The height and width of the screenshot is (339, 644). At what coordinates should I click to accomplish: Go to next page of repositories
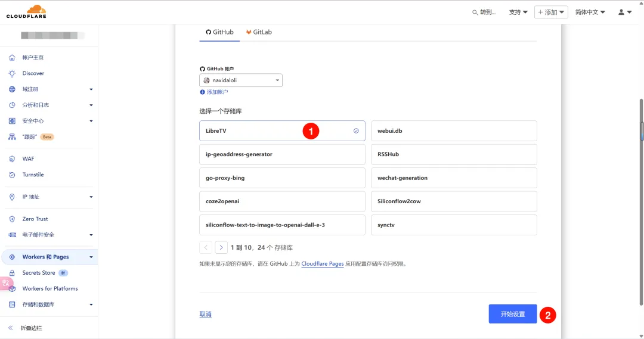point(221,247)
